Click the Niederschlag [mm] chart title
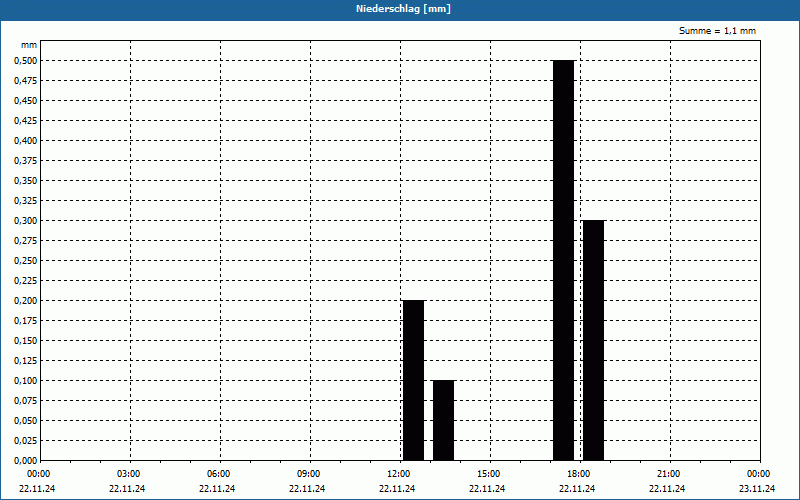 click(x=403, y=9)
